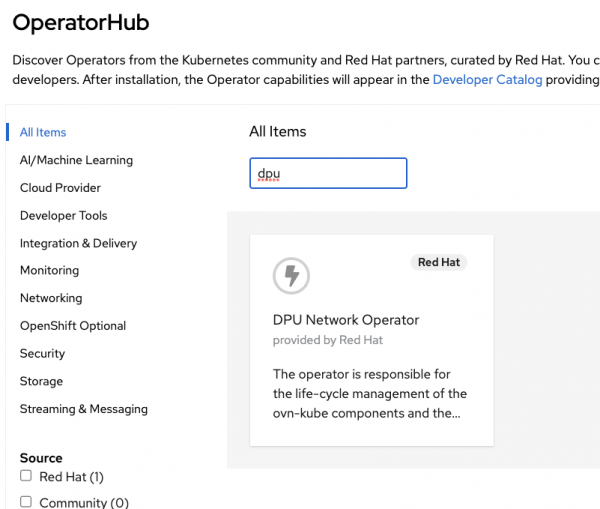The image size is (600, 509).
Task: Choose Developer Tools category
Action: coord(63,215)
